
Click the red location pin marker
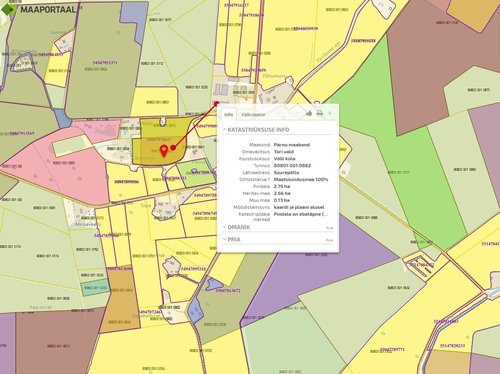(x=164, y=151)
